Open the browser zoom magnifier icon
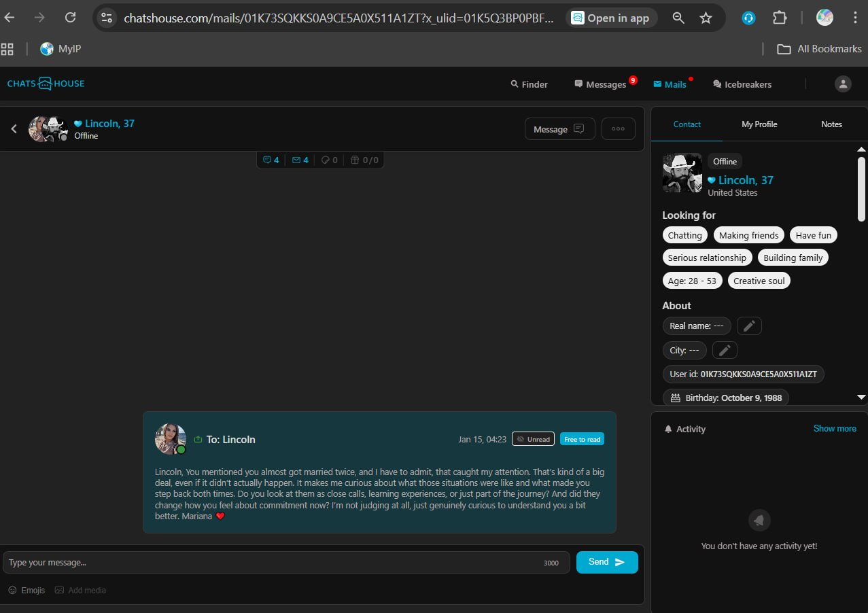Image resolution: width=868 pixels, height=613 pixels. [678, 18]
